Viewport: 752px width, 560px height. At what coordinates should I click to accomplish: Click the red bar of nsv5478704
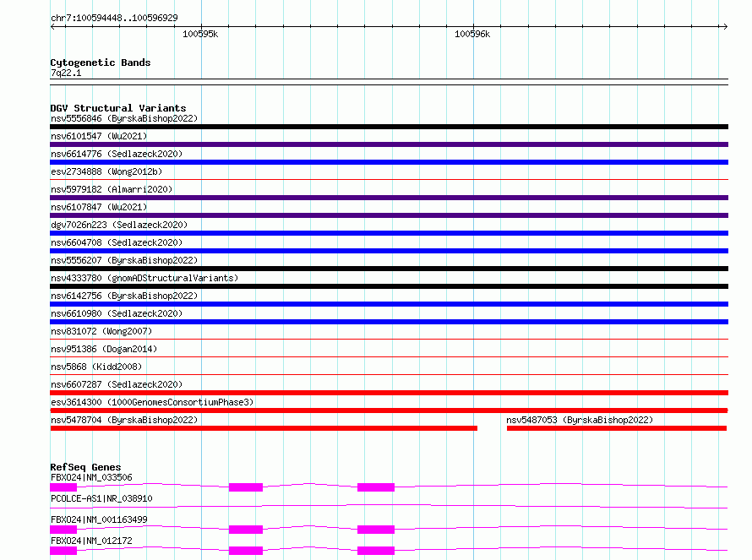[264, 428]
